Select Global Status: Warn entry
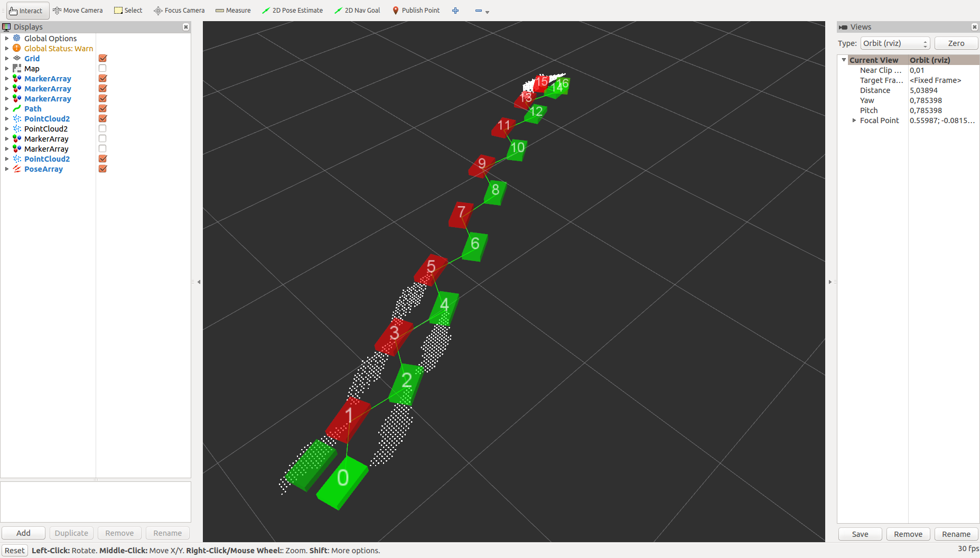The image size is (980, 558). tap(58, 49)
